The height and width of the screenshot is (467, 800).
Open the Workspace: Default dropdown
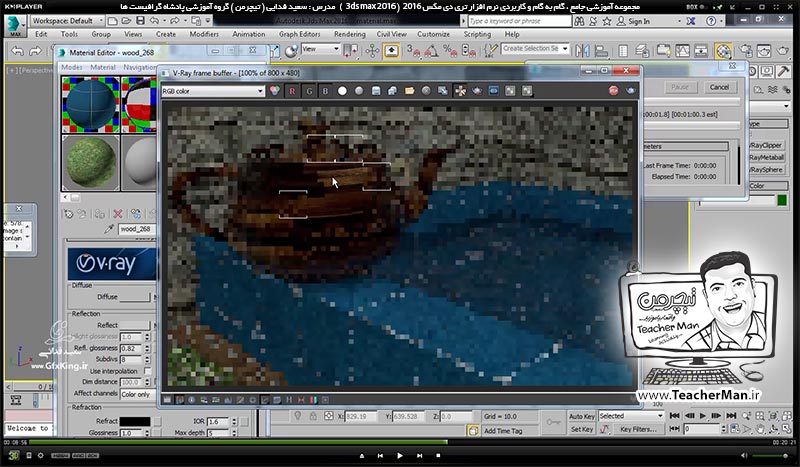pyautogui.click(x=67, y=21)
